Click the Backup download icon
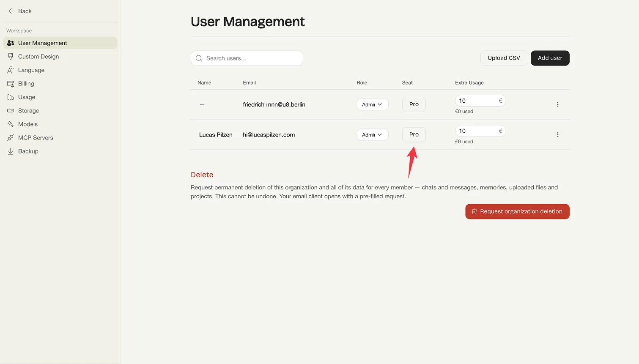The width and height of the screenshot is (639, 364). [11, 151]
